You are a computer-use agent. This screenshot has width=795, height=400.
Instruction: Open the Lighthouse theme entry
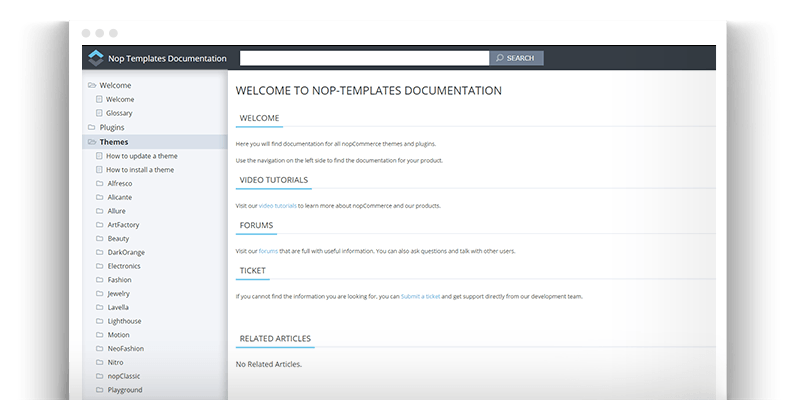tap(124, 321)
